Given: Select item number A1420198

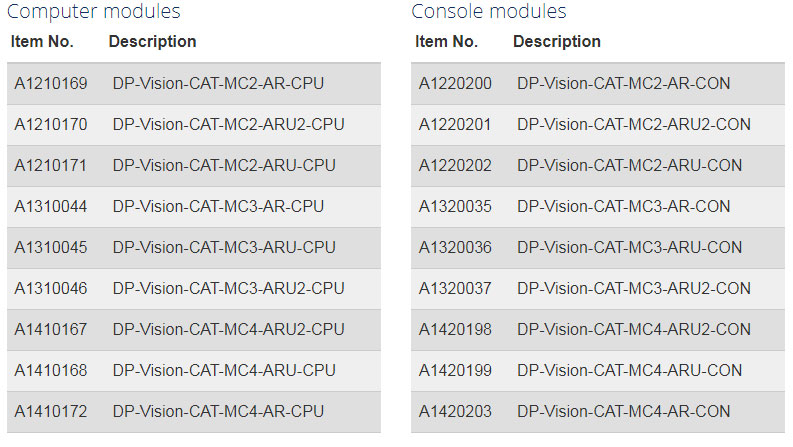Looking at the screenshot, I should coord(455,329).
